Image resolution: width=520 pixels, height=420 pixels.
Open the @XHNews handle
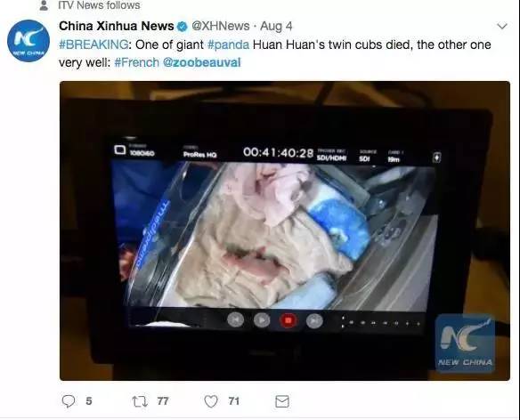(x=221, y=26)
